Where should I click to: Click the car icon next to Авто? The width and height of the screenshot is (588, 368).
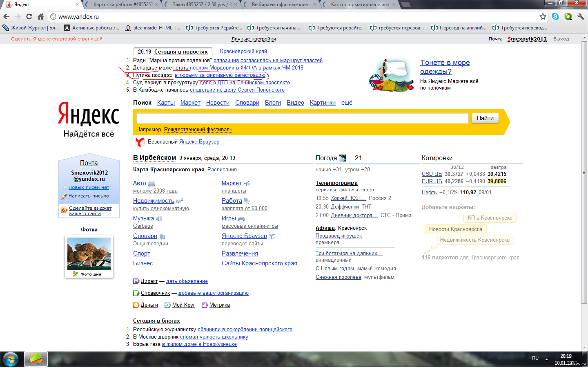[x=151, y=184]
